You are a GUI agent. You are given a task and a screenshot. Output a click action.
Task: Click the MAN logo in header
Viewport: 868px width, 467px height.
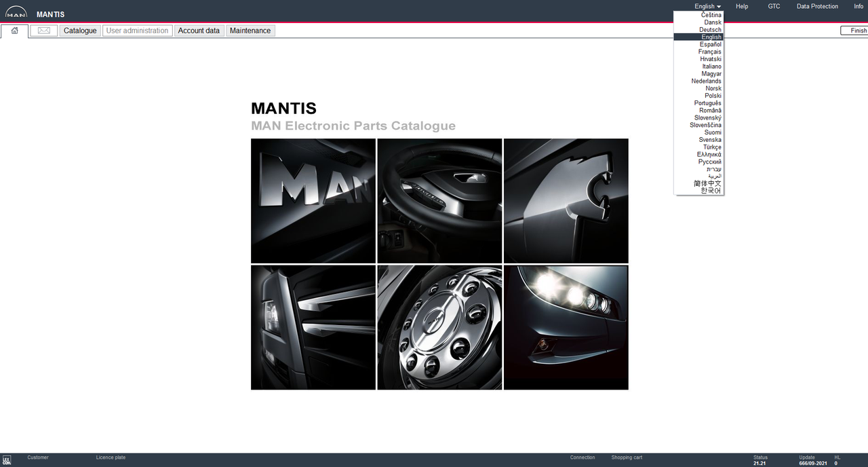coord(16,13)
